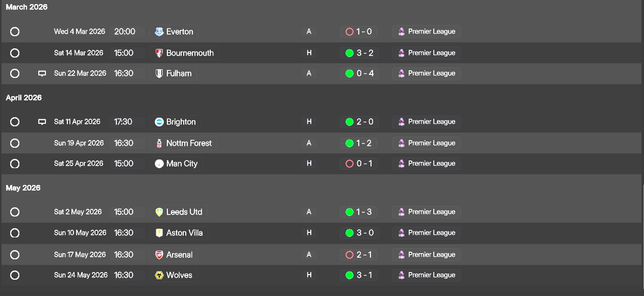This screenshot has height=296, width=644.
Task: Click the Bournemouth club badge icon
Action: (159, 53)
